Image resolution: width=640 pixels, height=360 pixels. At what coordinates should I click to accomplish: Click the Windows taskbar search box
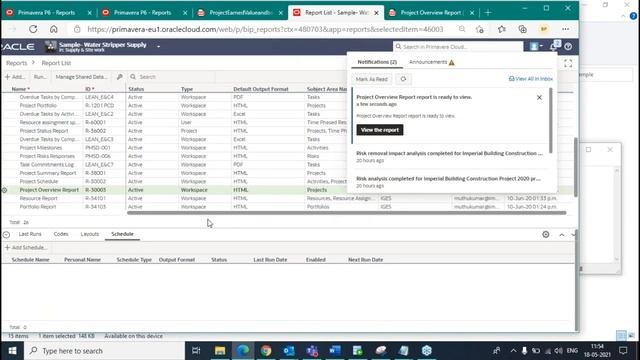pos(104,351)
